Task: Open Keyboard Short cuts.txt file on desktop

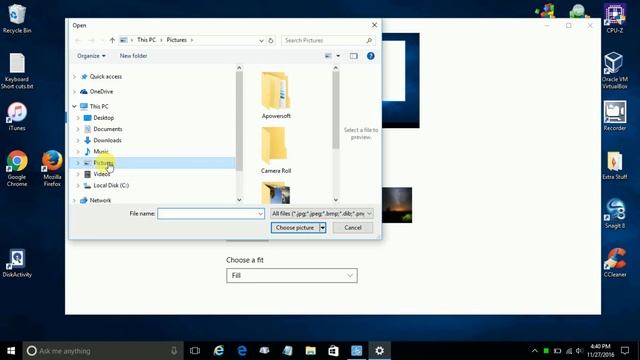Action: point(17,71)
